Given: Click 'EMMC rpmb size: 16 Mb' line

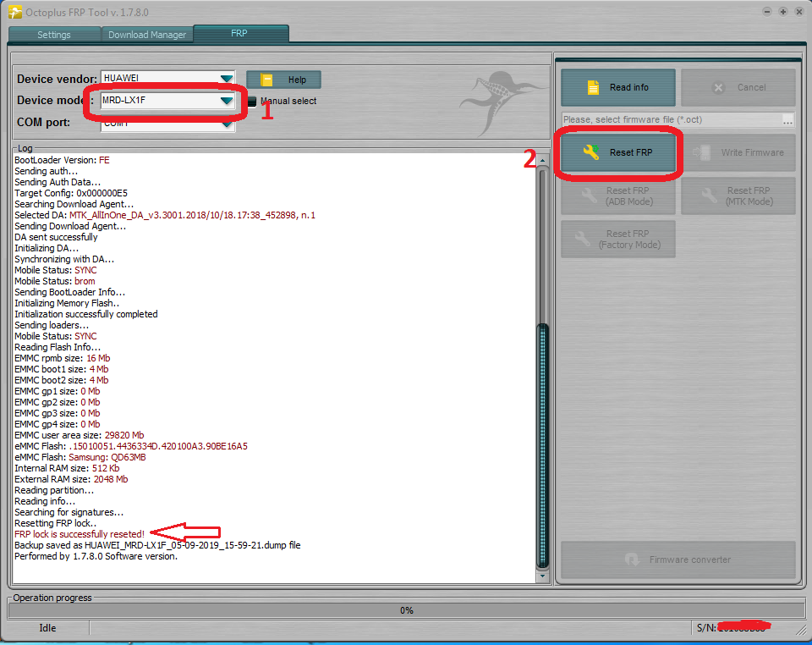Looking at the screenshot, I should coord(62,358).
